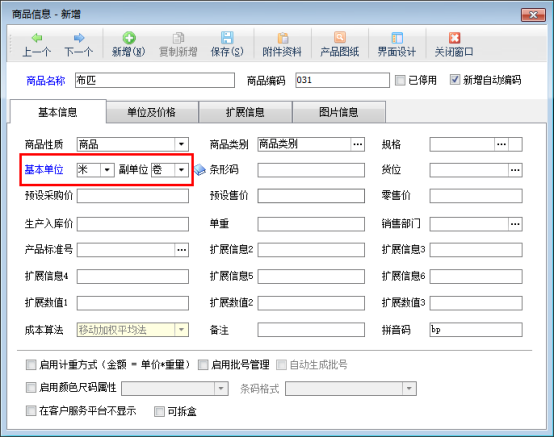Expand the 商品性质 dropdown
554x438 pixels.
tap(181, 144)
